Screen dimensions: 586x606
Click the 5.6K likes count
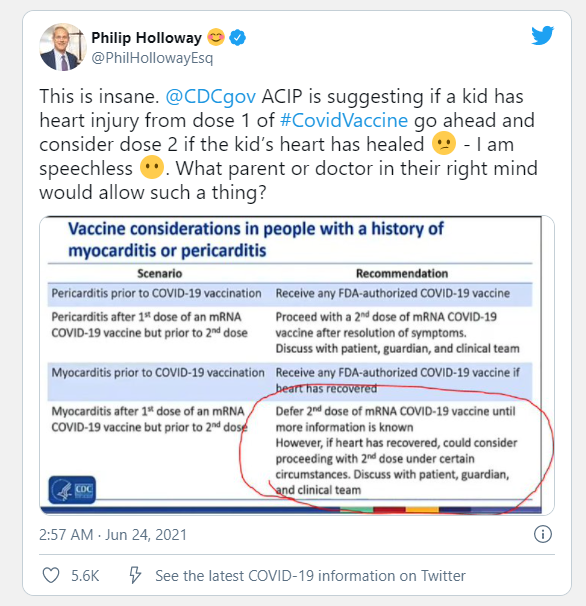tap(85, 575)
